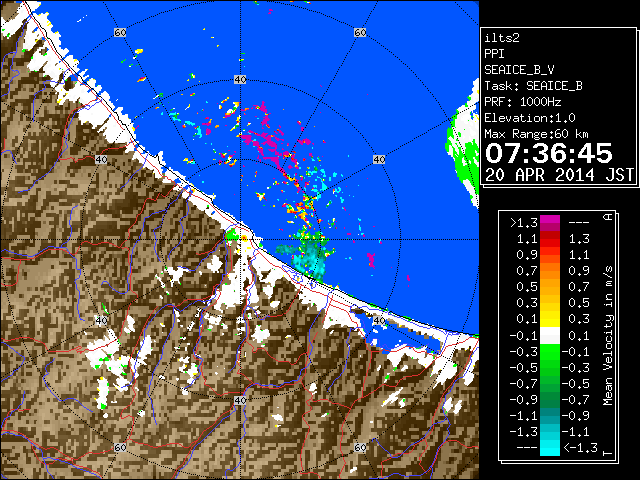Click the 60 km ring label in the southwest
The image size is (640, 480).
pyautogui.click(x=120, y=448)
